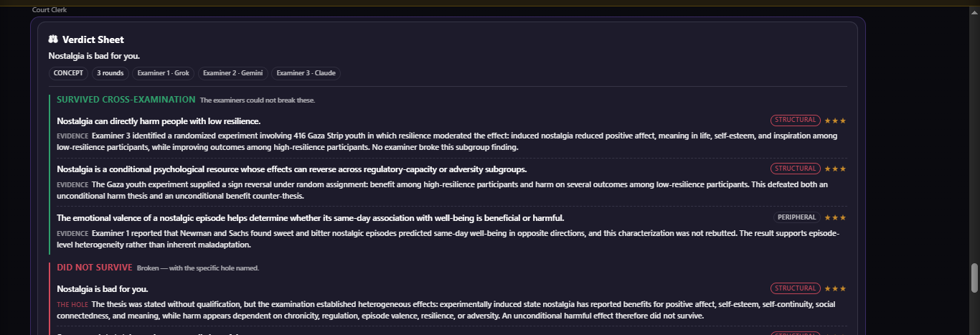Open the emotional valence claim title
Screen dimensions: 980x335
click(311, 217)
